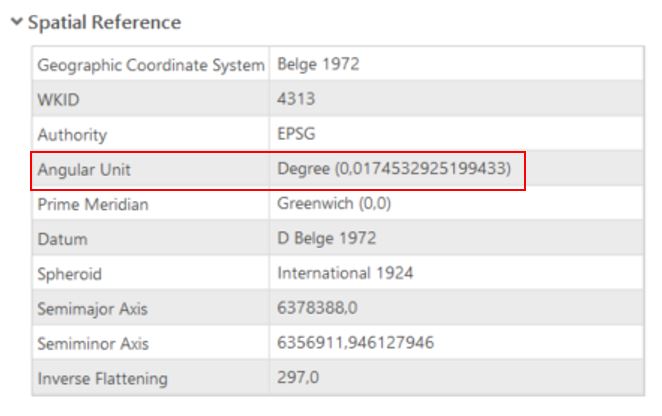Click the WKID value 4313
The image size is (662, 416).
point(295,100)
